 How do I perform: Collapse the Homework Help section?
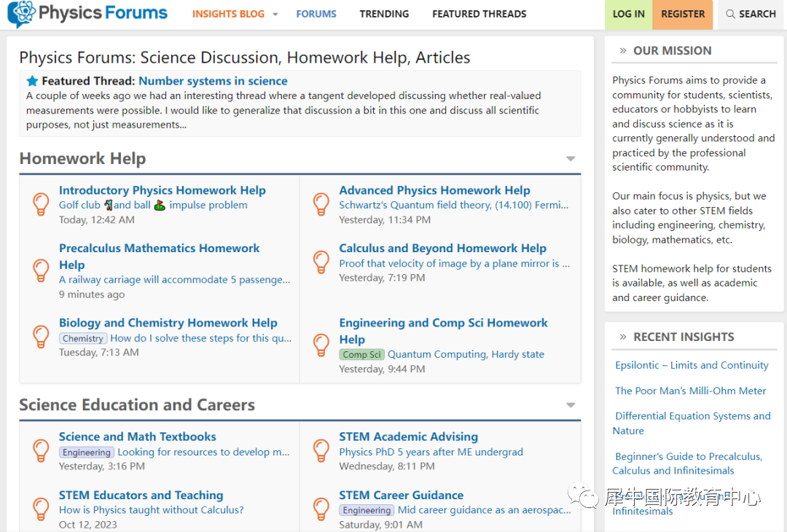click(x=571, y=159)
